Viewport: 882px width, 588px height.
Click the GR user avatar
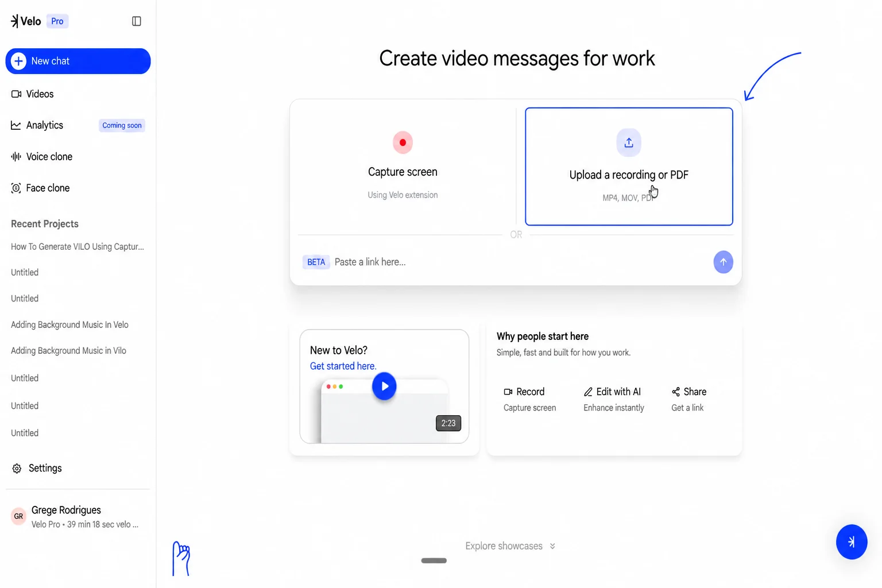(x=18, y=516)
